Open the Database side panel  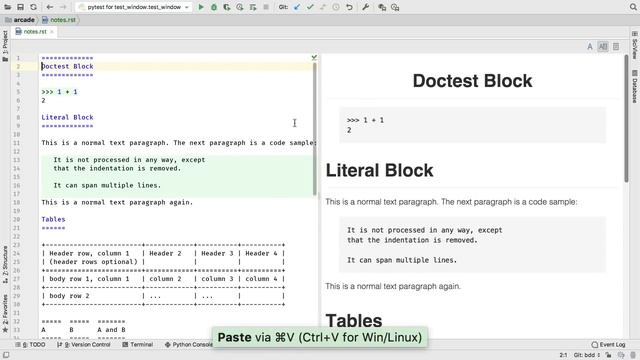pyautogui.click(x=635, y=86)
